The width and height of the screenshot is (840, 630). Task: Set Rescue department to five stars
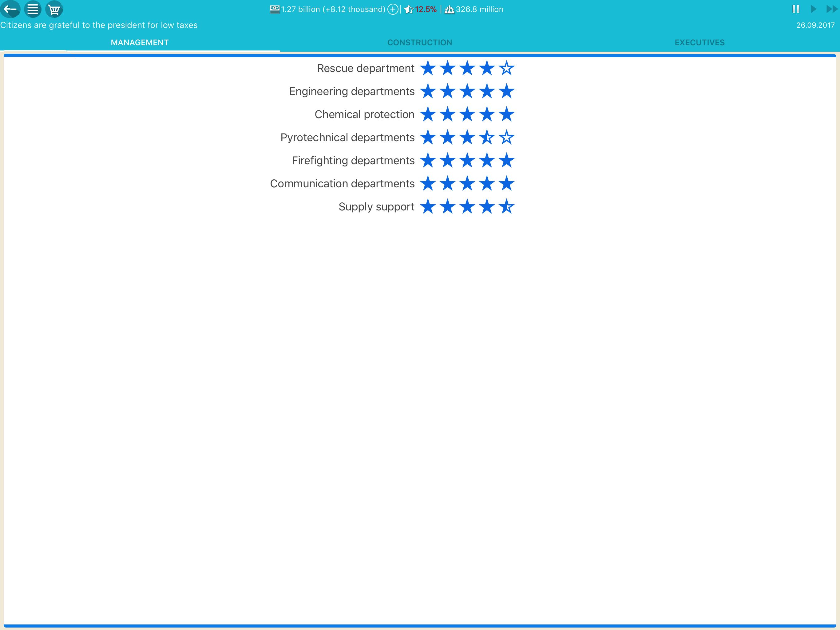[507, 68]
